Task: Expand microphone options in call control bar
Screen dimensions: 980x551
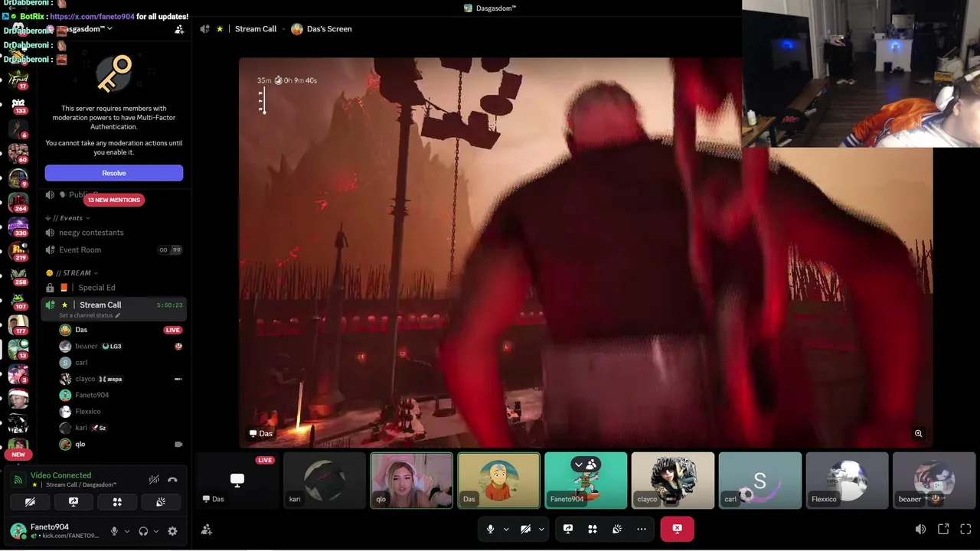Action: pyautogui.click(x=506, y=529)
